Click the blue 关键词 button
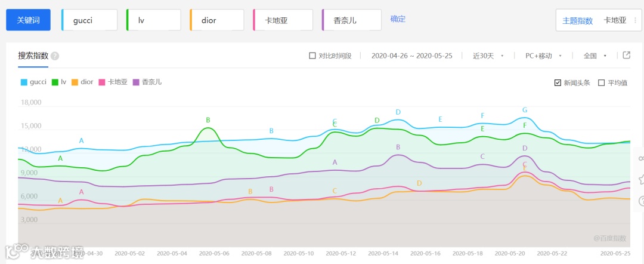The image size is (644, 264). pyautogui.click(x=29, y=20)
